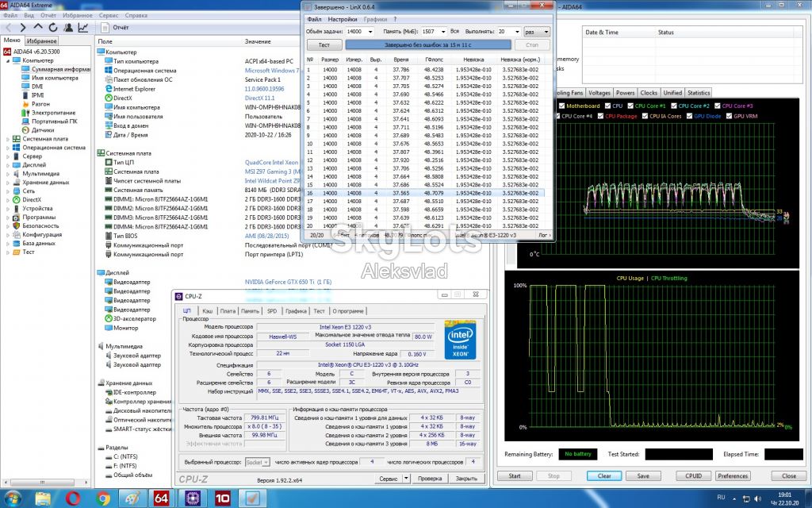Open Windows Explorer from the taskbar
Viewport: 812px width, 508px height.
[43, 498]
